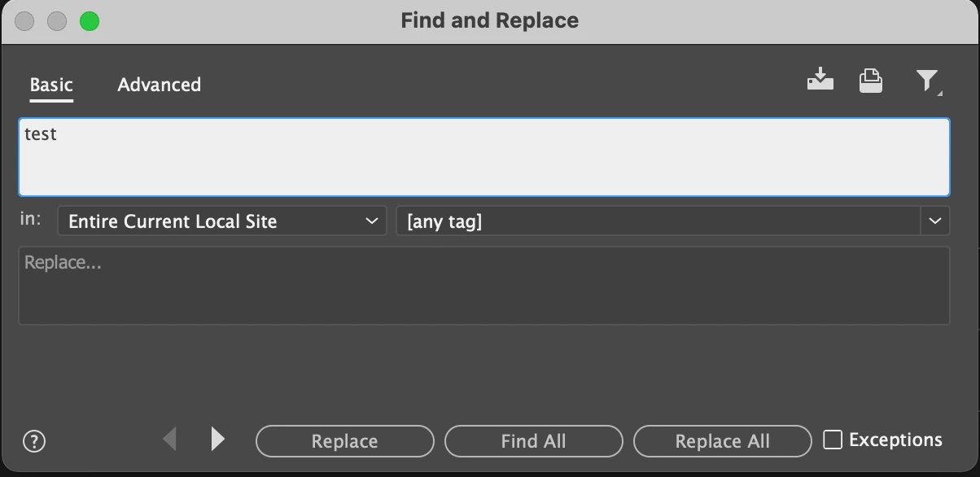Click the green zoom window button
The width and height of the screenshot is (980, 477).
[x=90, y=21]
